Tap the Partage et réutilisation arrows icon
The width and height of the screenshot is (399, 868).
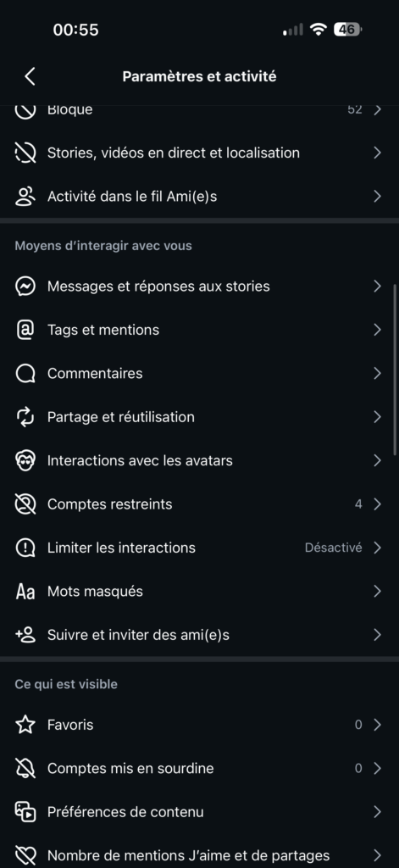pos(25,417)
